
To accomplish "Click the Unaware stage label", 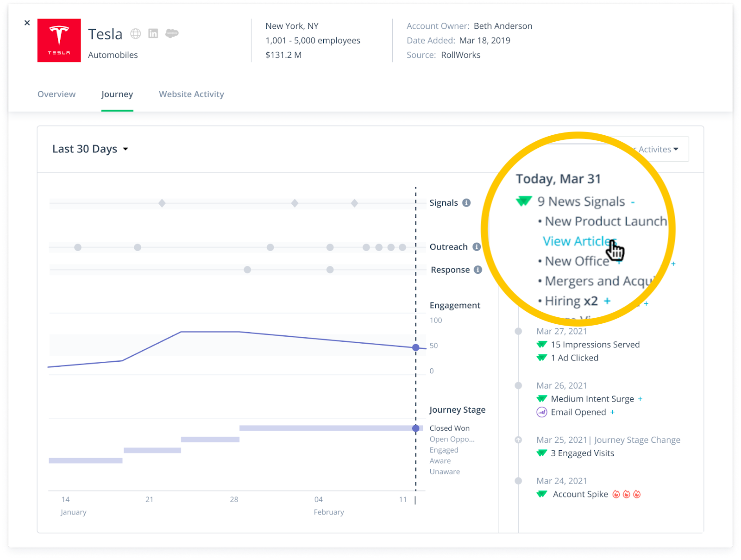I will pos(445,472).
